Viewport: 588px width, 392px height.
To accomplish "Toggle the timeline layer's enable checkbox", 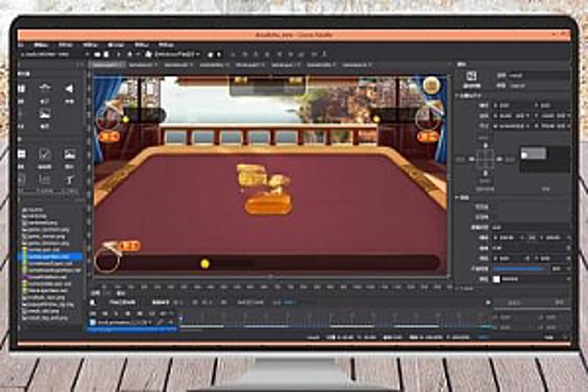I will click(x=93, y=322).
